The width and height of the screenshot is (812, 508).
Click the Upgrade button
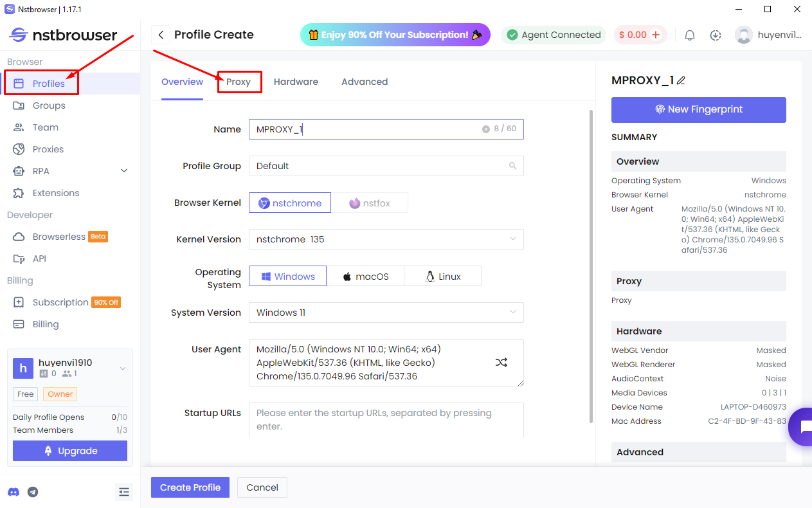pos(70,451)
